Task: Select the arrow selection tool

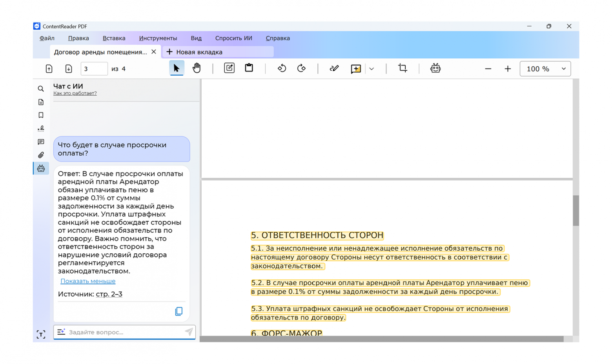Action: point(177,67)
